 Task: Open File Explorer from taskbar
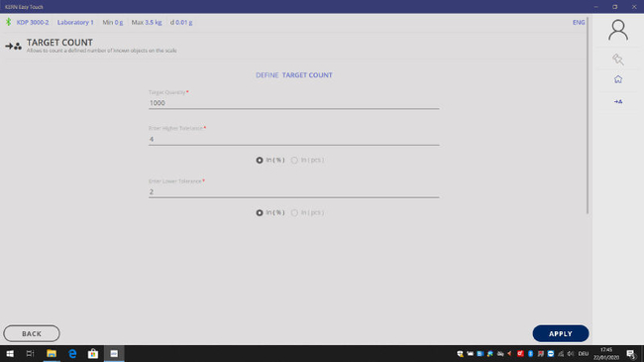pos(52,353)
